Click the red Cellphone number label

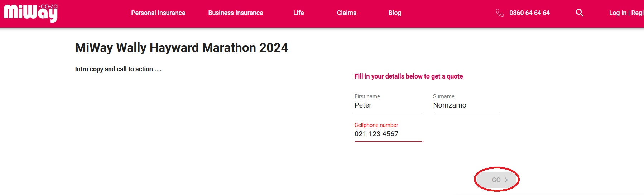click(x=376, y=125)
